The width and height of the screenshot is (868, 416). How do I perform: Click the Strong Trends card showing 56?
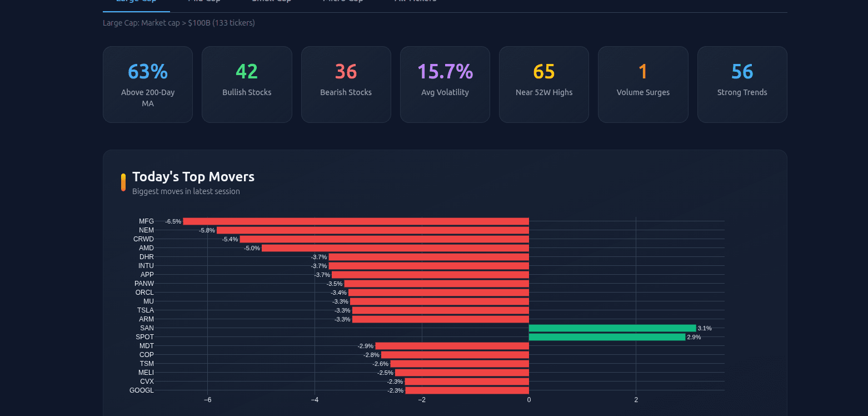coord(742,84)
